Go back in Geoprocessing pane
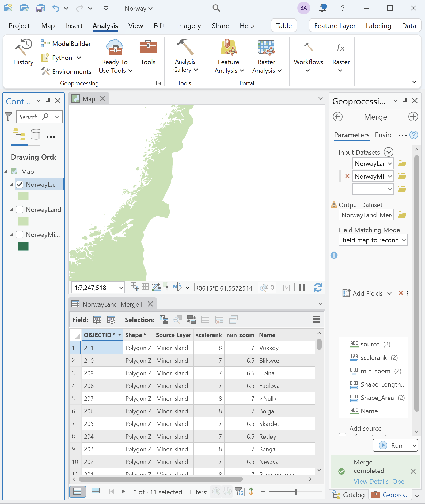This screenshot has height=504, width=425. point(338,117)
